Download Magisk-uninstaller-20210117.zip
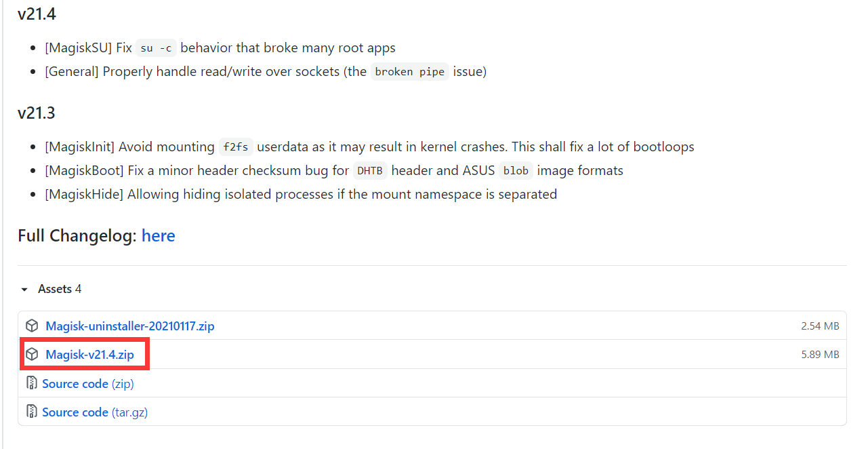Image resolution: width=868 pixels, height=449 pixels. tap(130, 326)
